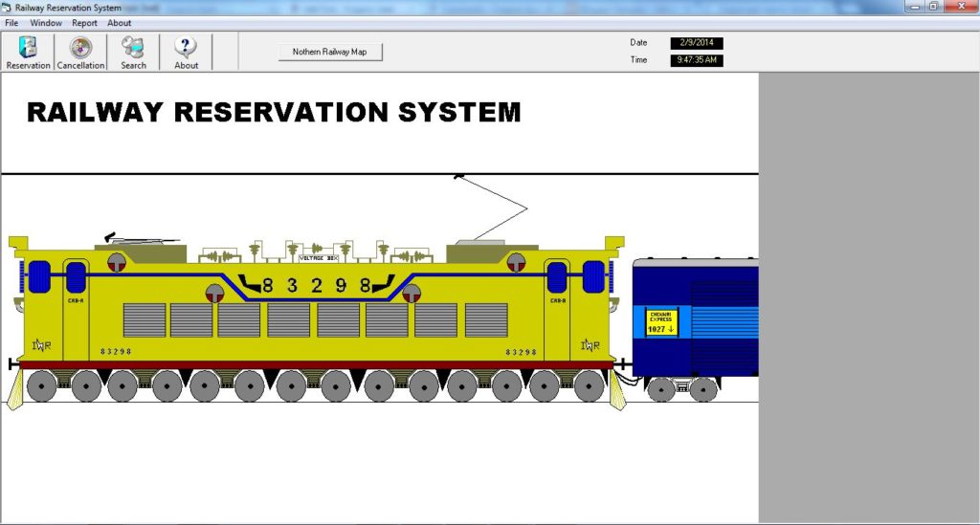Image resolution: width=980 pixels, height=525 pixels.
Task: Click the Time label
Action: 638,60
